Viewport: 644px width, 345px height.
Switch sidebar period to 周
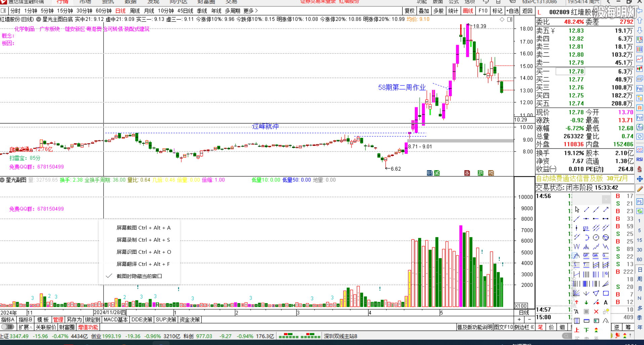640,279
